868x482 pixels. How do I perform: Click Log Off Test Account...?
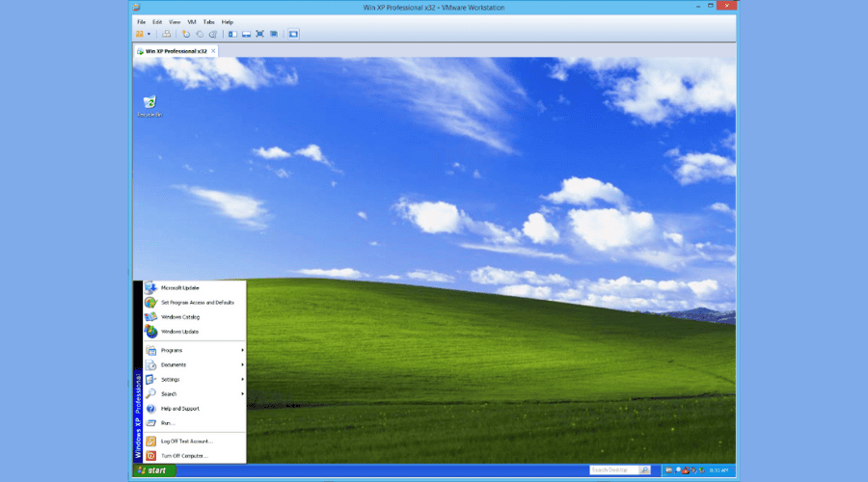(x=194, y=442)
